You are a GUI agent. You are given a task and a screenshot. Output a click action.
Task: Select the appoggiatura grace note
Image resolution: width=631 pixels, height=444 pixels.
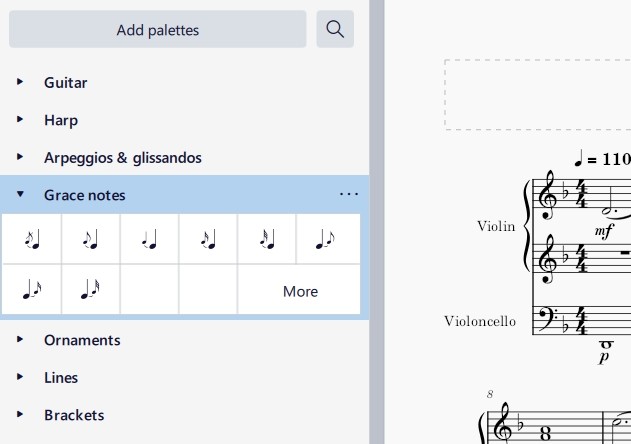(91, 239)
